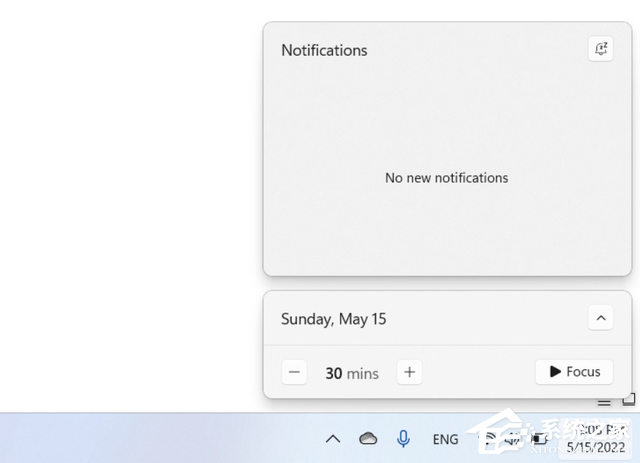640x463 pixels.
Task: Click the Sunday, May 15 date header
Action: [x=333, y=319]
